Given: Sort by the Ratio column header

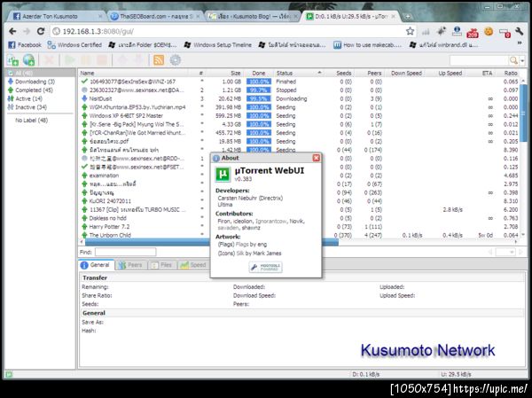Looking at the screenshot, I should pos(511,73).
